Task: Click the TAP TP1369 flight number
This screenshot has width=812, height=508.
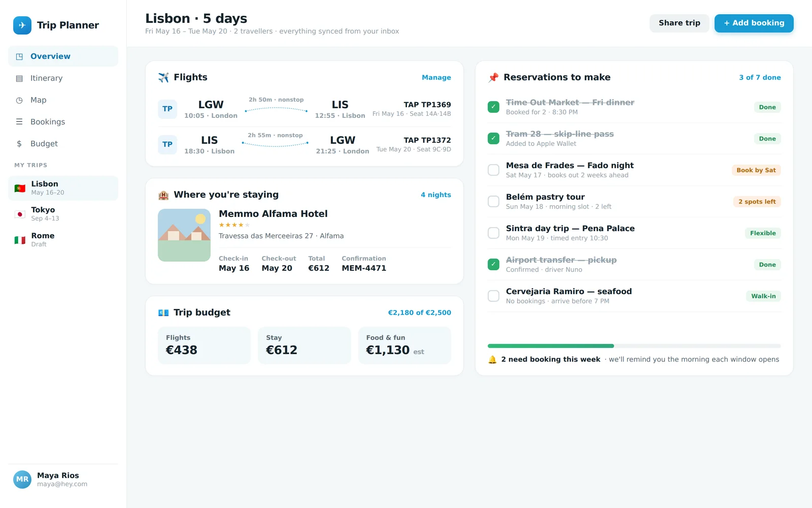Action: [x=427, y=105]
